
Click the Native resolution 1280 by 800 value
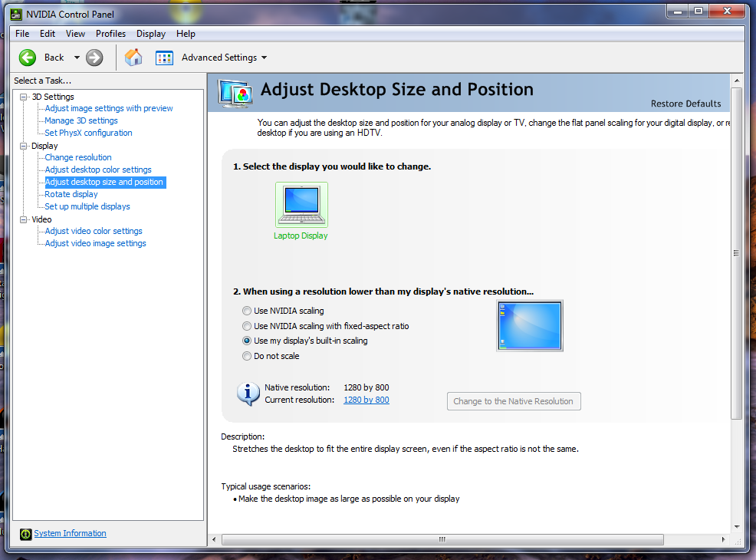tap(366, 387)
